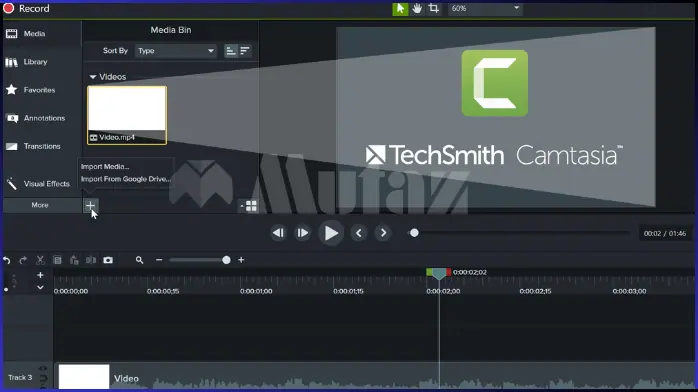Split the clip at the playhead
The image size is (698, 392).
(91, 260)
